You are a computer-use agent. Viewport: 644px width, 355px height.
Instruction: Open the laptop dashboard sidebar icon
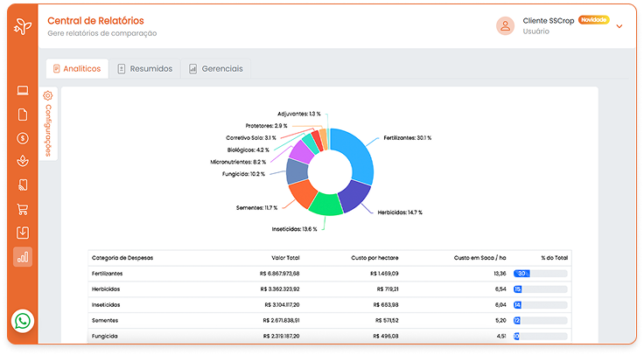pos(23,91)
